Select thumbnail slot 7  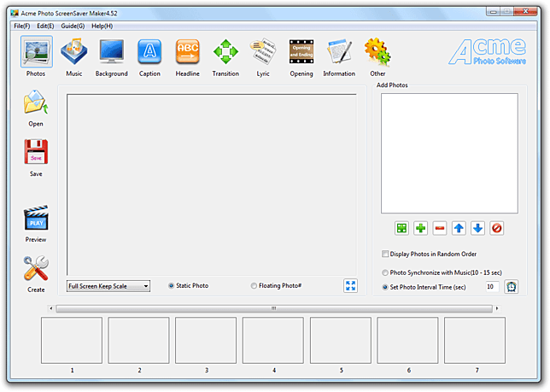click(x=475, y=341)
